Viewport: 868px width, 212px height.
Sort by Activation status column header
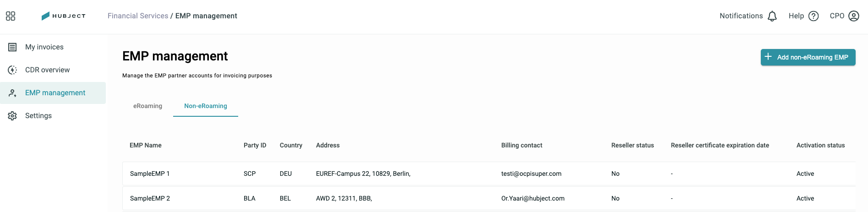coord(820,145)
